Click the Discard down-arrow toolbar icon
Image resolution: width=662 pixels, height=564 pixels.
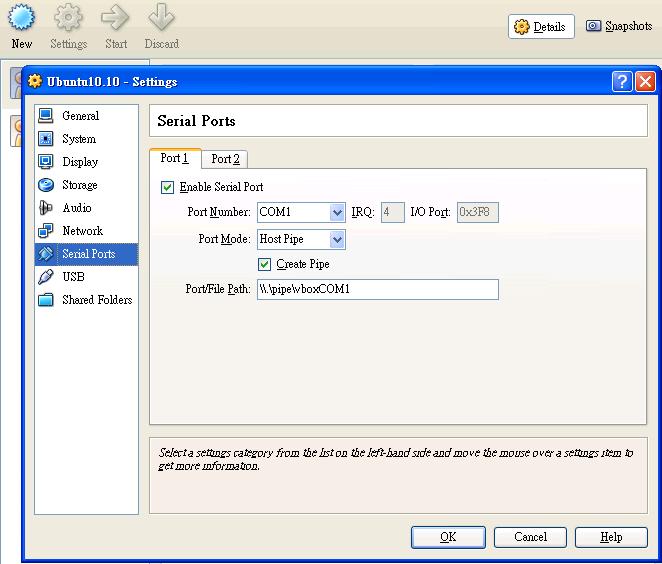[161, 17]
